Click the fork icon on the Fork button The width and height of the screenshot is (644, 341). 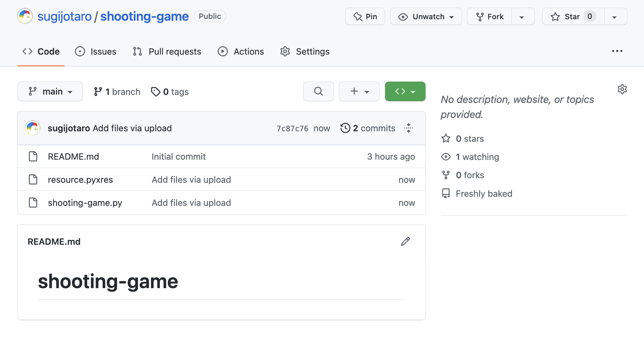[x=479, y=16]
